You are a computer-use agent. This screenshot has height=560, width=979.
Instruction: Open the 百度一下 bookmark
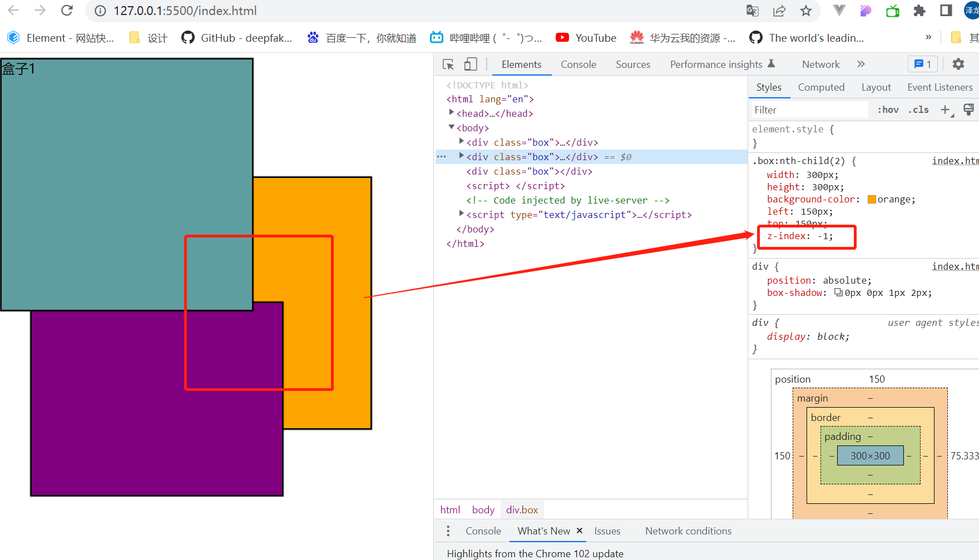tap(362, 38)
